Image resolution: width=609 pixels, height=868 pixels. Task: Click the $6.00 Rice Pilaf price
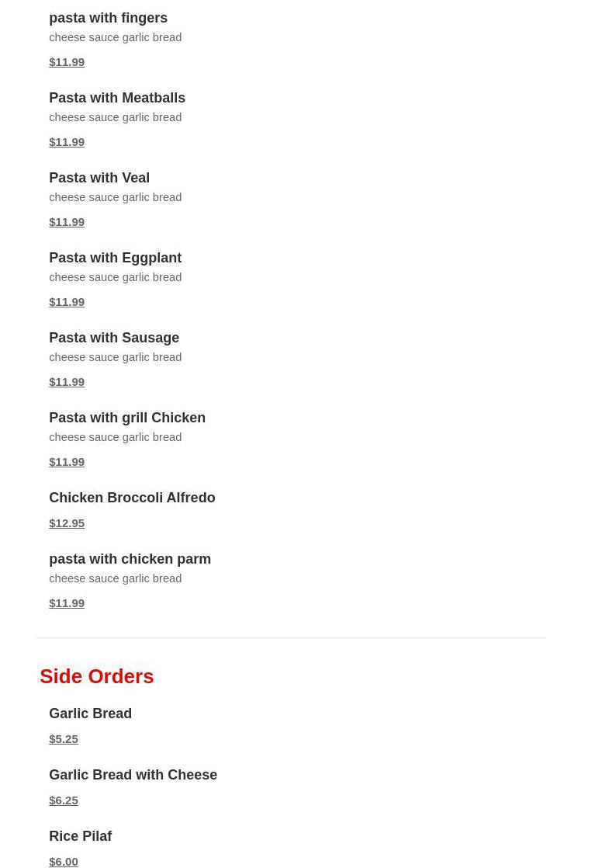tap(64, 861)
